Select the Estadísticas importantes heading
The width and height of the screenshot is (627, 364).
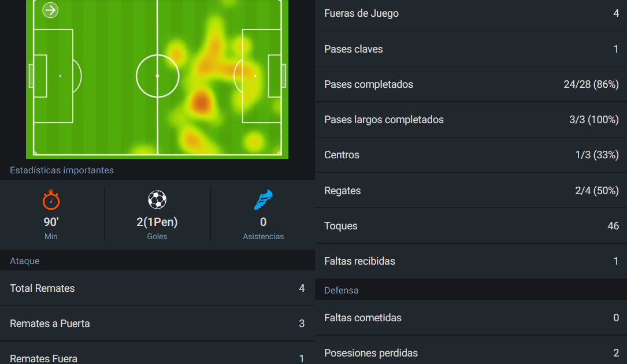(62, 170)
